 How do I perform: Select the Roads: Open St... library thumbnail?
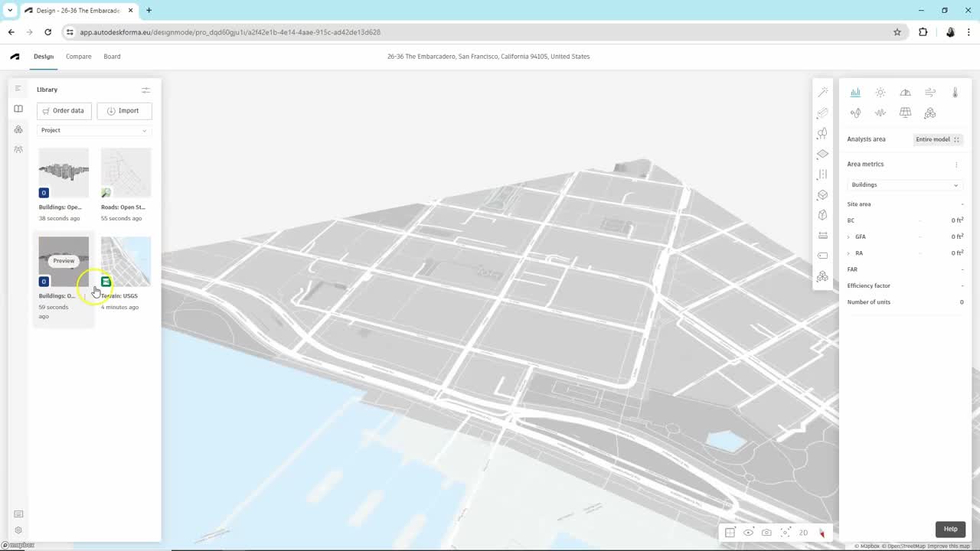pos(126,173)
